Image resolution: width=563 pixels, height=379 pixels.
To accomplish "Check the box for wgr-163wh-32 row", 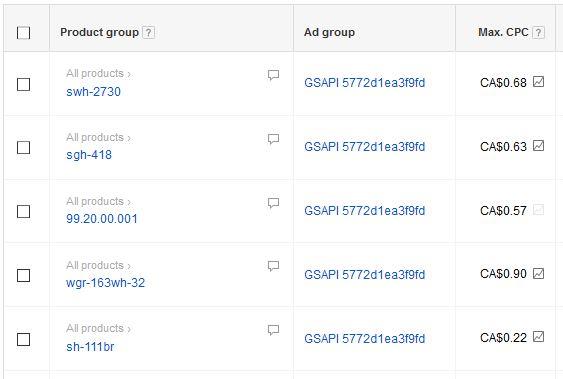I will (x=23, y=276).
